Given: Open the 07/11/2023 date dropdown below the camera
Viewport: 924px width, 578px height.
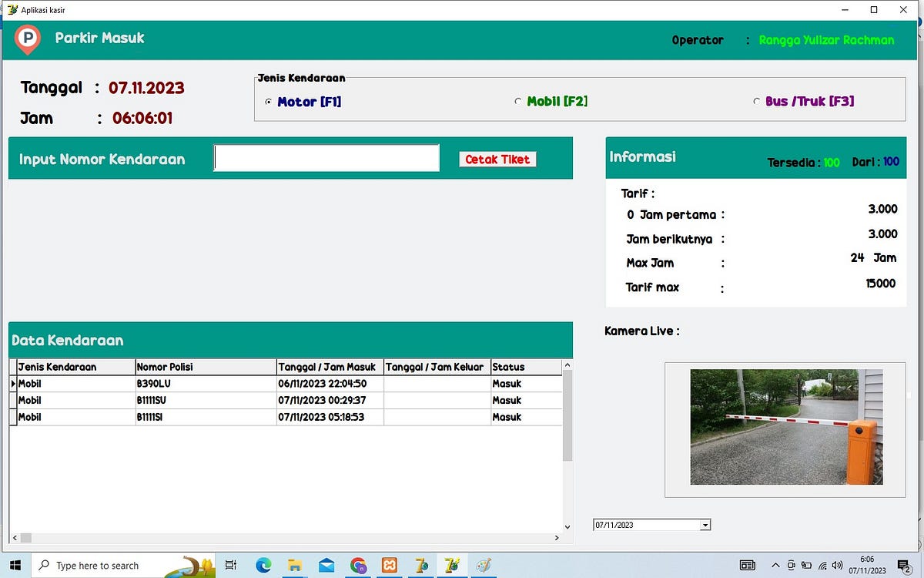Looking at the screenshot, I should (705, 524).
